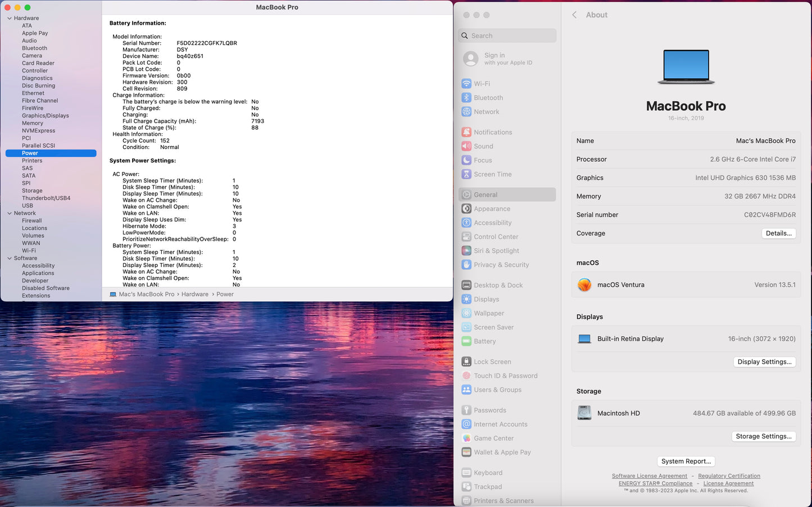Open Screen Time hourglass icon
The image size is (812, 507).
(x=466, y=174)
